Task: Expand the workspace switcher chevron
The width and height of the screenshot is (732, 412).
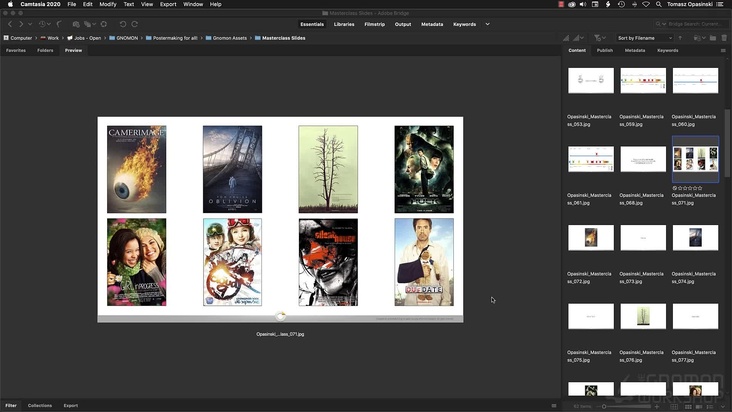Action: click(x=487, y=24)
